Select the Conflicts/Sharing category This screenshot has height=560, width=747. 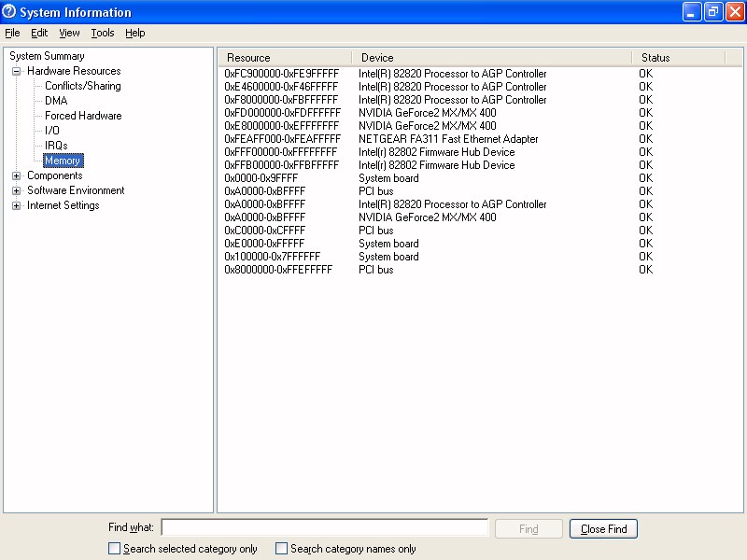coord(83,86)
